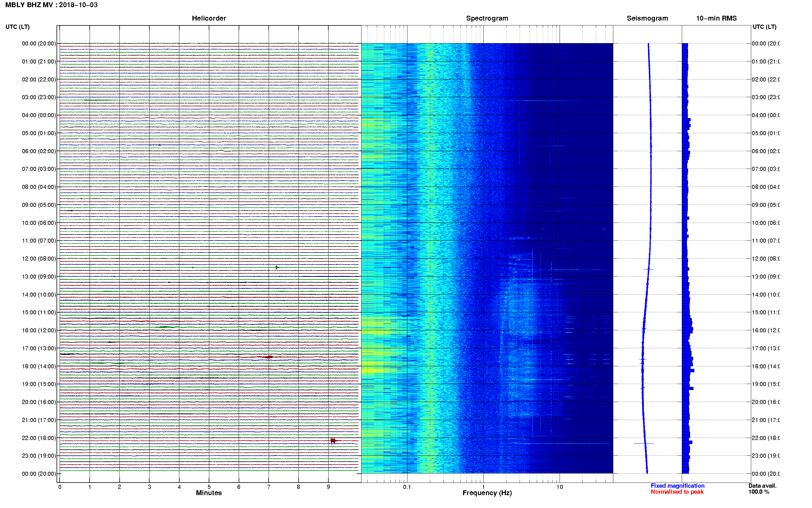Click the 'Helicorder' panel heading
812x508 pixels.
pos(209,19)
